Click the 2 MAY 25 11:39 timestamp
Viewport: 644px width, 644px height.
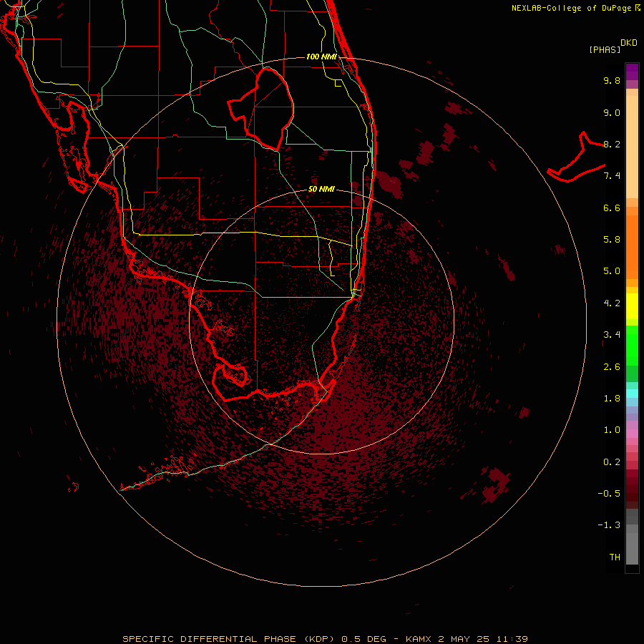point(483,639)
